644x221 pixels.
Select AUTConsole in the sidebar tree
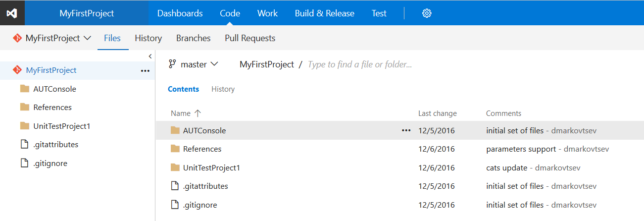(x=54, y=89)
